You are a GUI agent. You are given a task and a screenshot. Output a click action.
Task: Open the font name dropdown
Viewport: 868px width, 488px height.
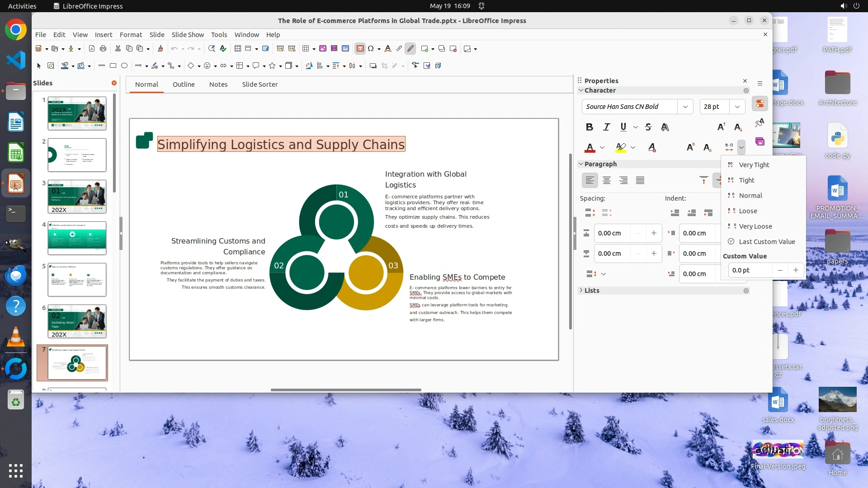click(685, 107)
